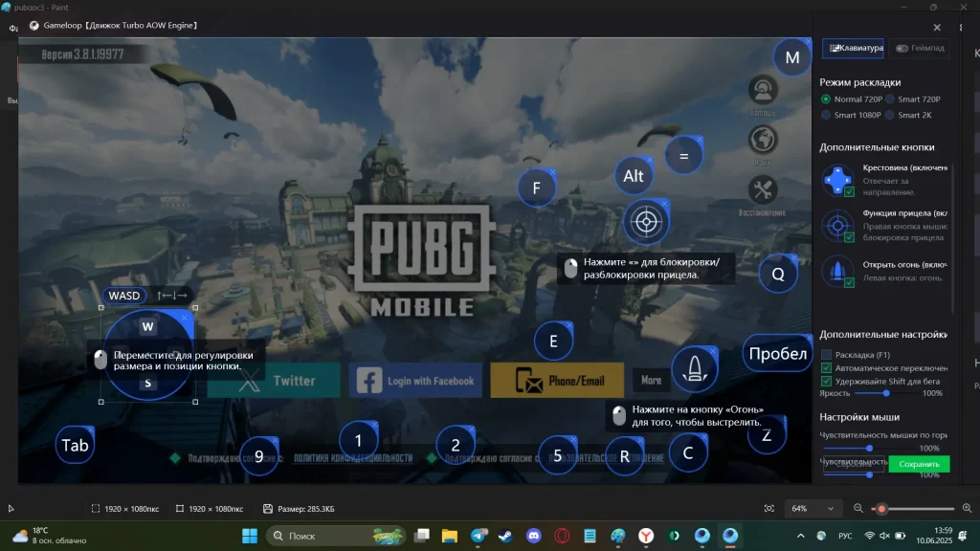This screenshot has width=980, height=551.
Task: Click the Открыть огонь bullet icon
Action: coord(837,271)
